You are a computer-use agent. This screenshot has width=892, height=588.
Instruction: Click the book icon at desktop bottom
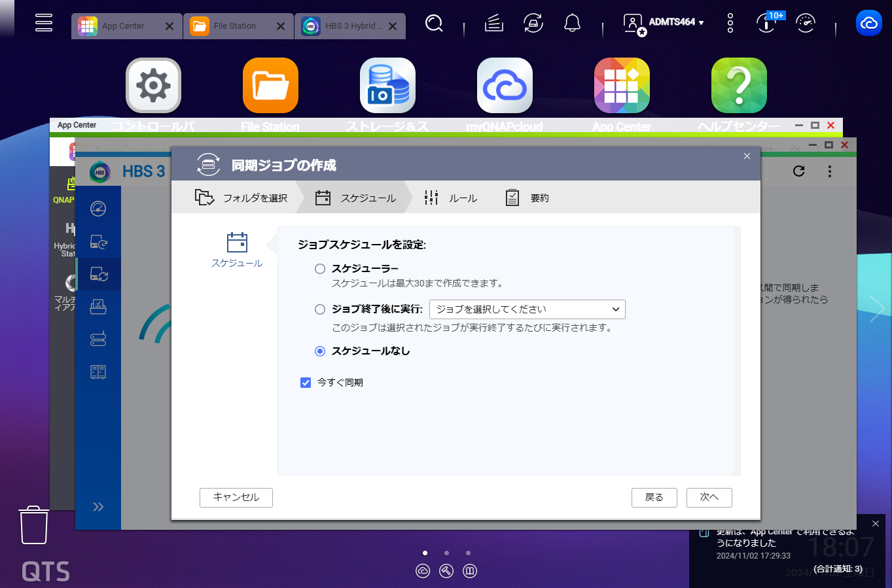click(x=470, y=571)
